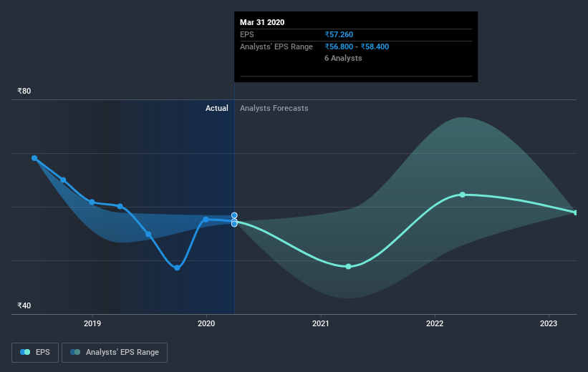The image size is (588, 372).
Task: Click the 2020 x-axis label
Action: (x=206, y=323)
